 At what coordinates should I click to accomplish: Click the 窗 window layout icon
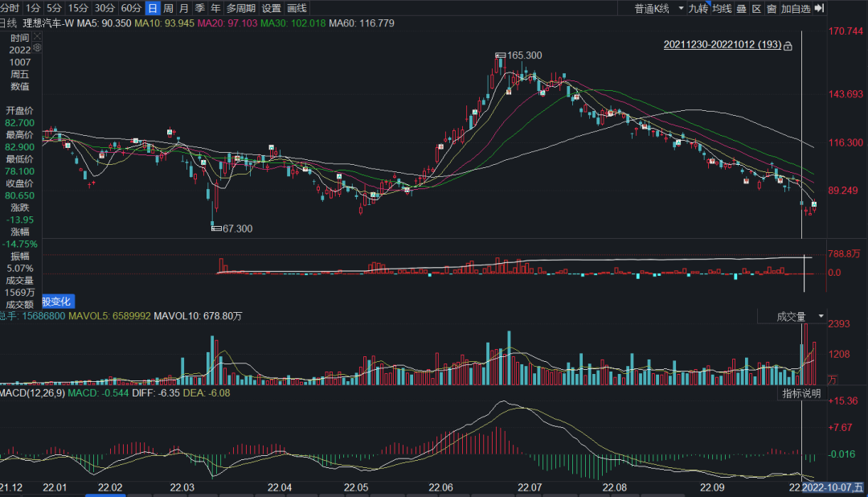[771, 8]
